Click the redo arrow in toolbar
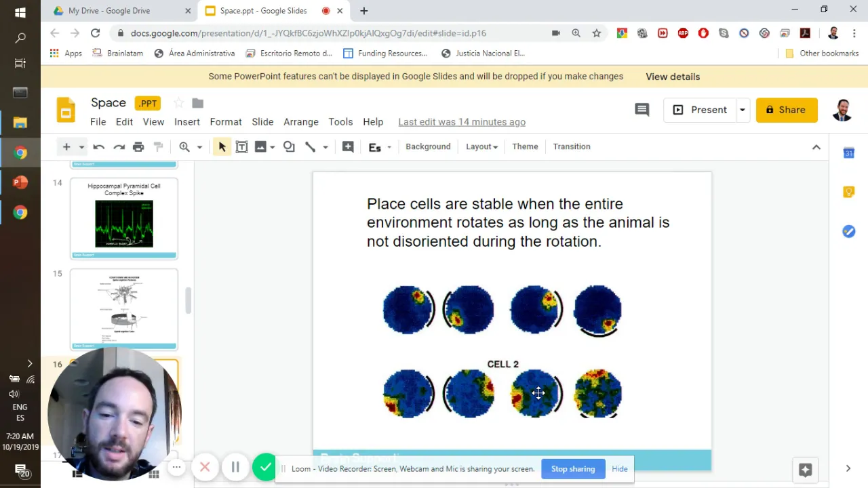This screenshot has height=488, width=868. point(119,147)
